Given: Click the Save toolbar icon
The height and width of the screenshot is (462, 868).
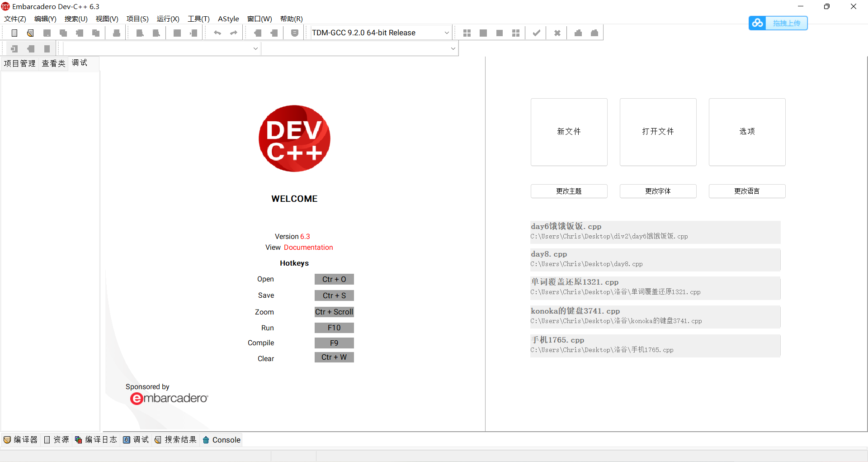Looking at the screenshot, I should click(x=47, y=33).
